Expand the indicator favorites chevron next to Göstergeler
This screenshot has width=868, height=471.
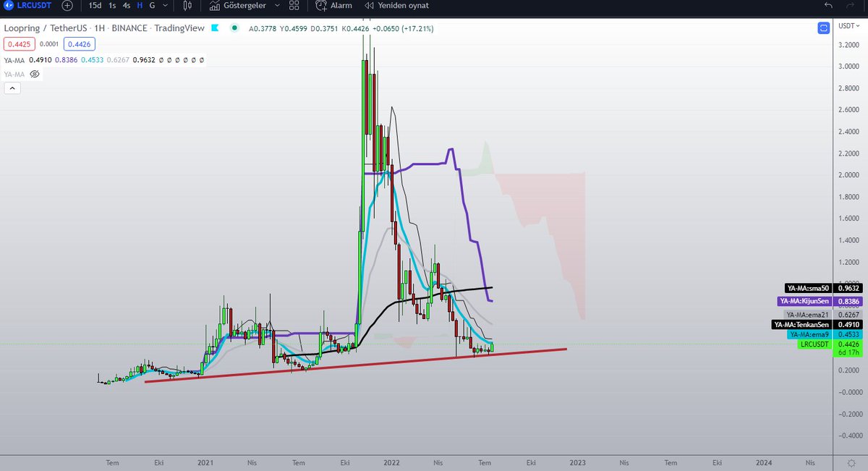pyautogui.click(x=276, y=5)
